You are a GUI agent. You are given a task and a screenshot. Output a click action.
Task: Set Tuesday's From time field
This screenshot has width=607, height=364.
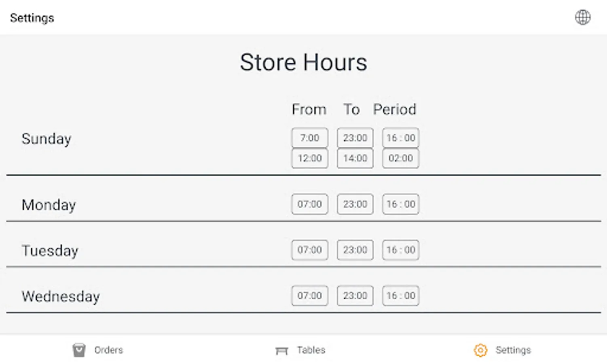(x=309, y=250)
